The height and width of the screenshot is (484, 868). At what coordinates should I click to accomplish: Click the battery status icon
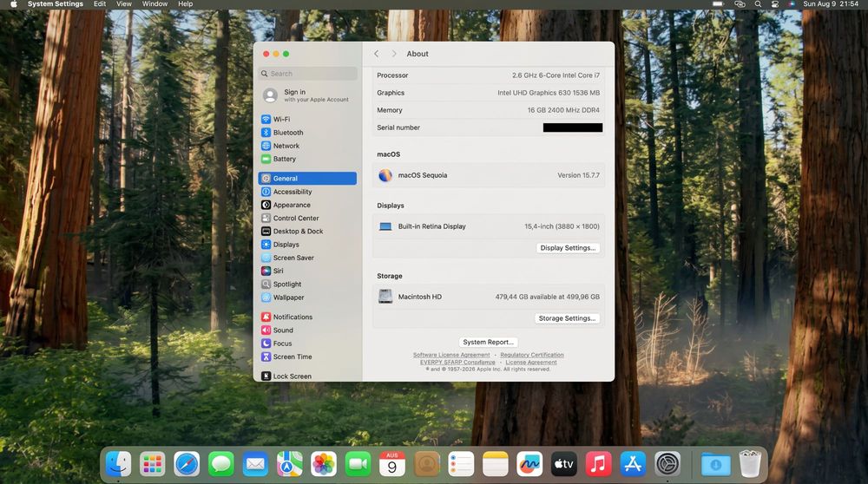coord(718,3)
